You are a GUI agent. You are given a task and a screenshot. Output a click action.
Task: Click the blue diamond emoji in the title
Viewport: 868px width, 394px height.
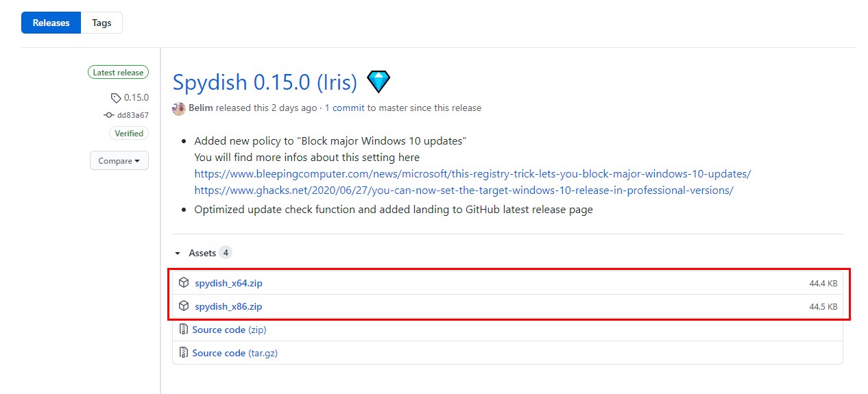[x=378, y=82]
